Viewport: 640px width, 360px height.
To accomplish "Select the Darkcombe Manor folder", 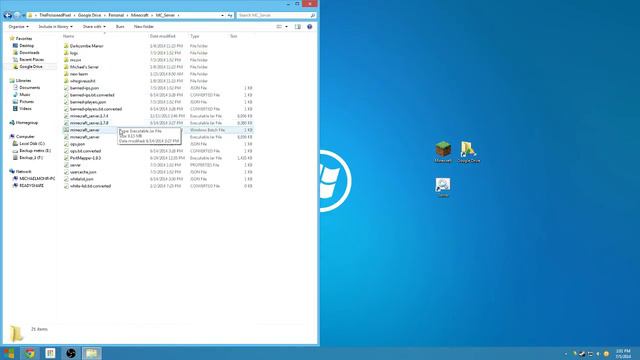I will [x=87, y=46].
